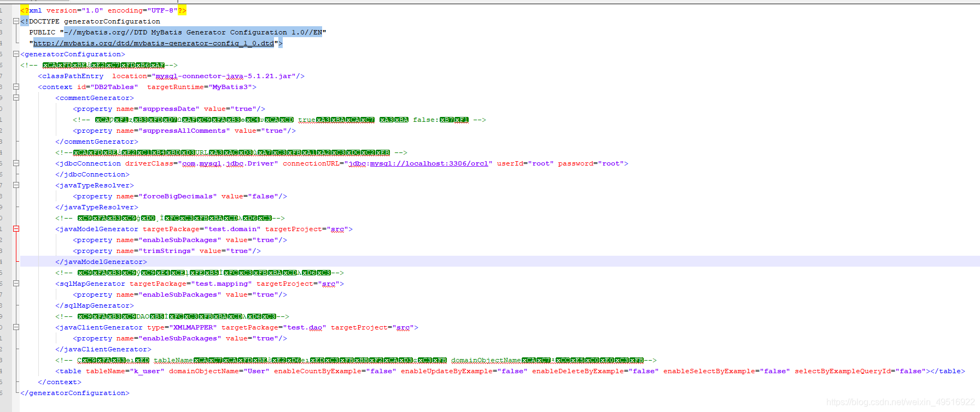Click the enableUpdateByExample="false" attribute

point(464,371)
